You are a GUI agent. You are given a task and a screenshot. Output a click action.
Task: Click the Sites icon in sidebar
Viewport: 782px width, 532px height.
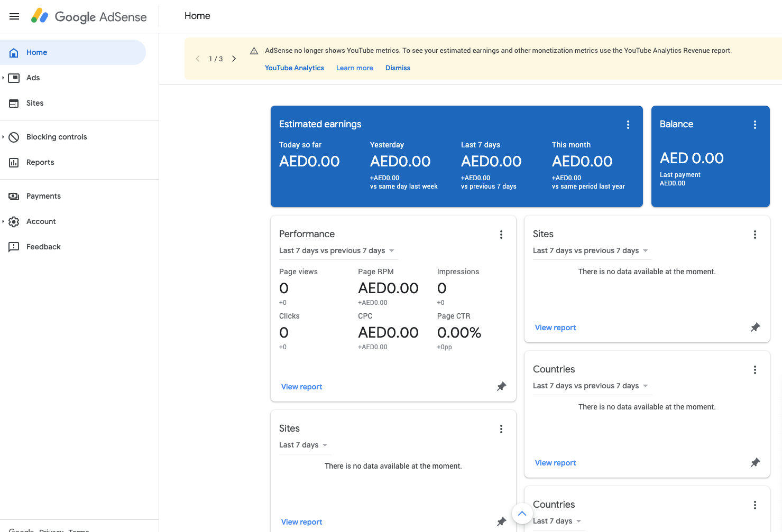[x=14, y=103]
